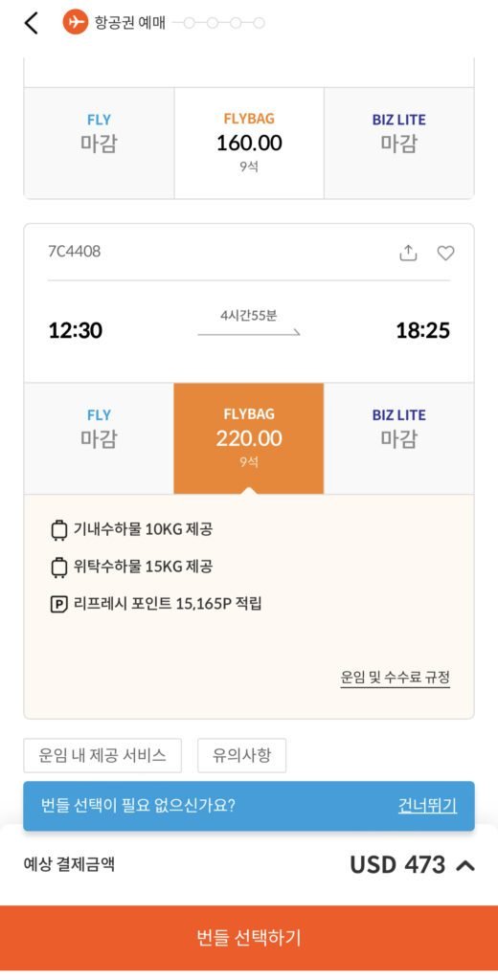The height and width of the screenshot is (980, 498).
Task: Tap the 12:30 departure time on flight 7C4408
Action: tap(76, 330)
